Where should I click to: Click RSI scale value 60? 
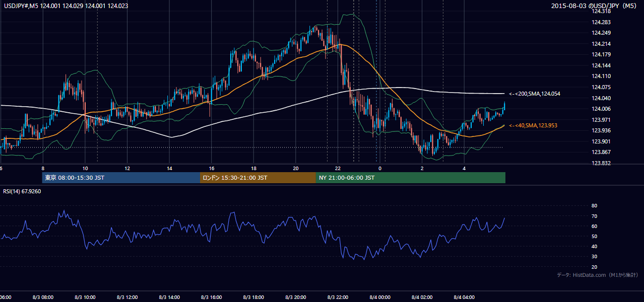click(x=594, y=226)
